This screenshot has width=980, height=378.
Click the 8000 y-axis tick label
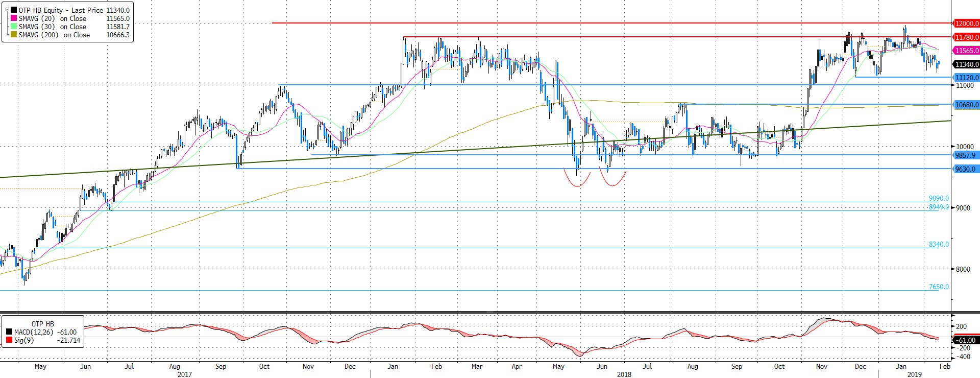coord(963,269)
